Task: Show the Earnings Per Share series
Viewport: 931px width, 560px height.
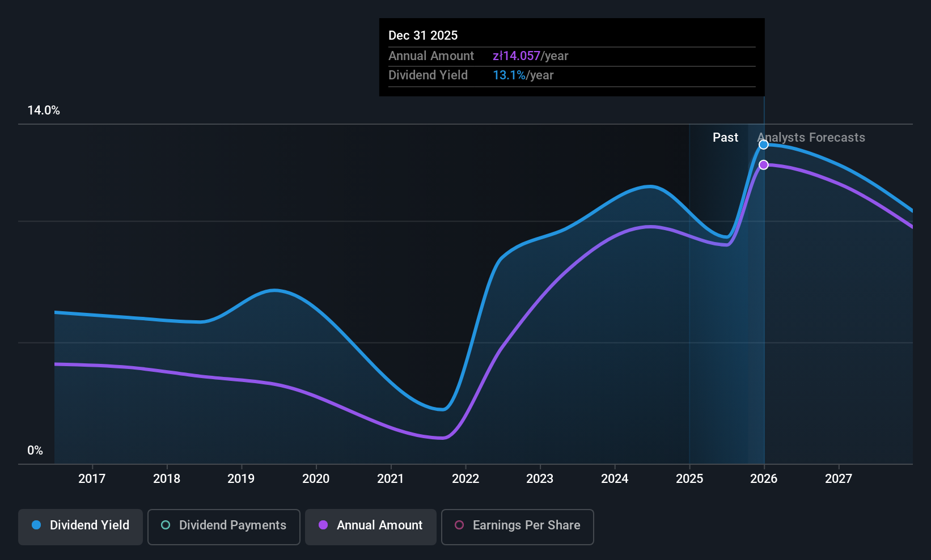Action: (518, 527)
